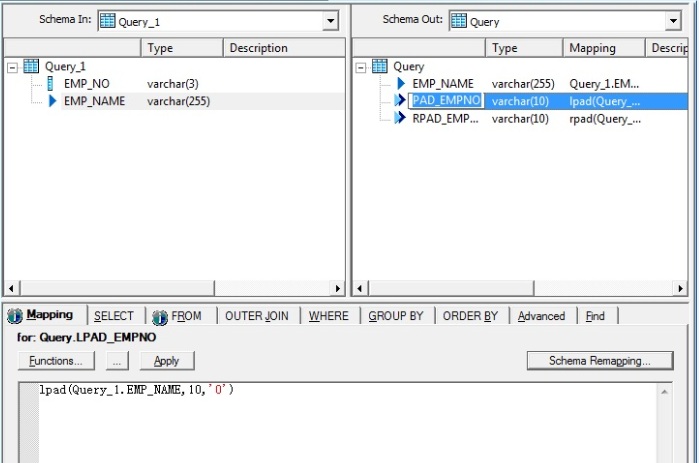This screenshot has width=699, height=463.
Task: Open the SELECT tab
Action: [114, 316]
